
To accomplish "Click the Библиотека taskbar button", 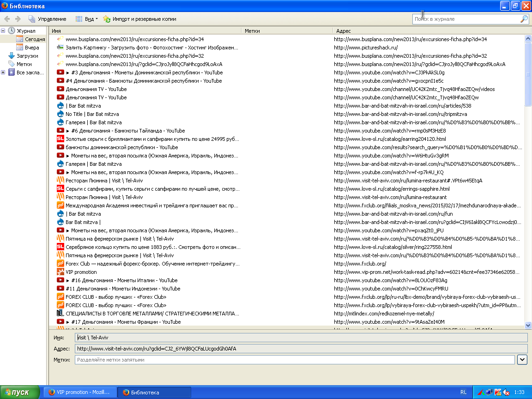I will click(x=154, y=392).
